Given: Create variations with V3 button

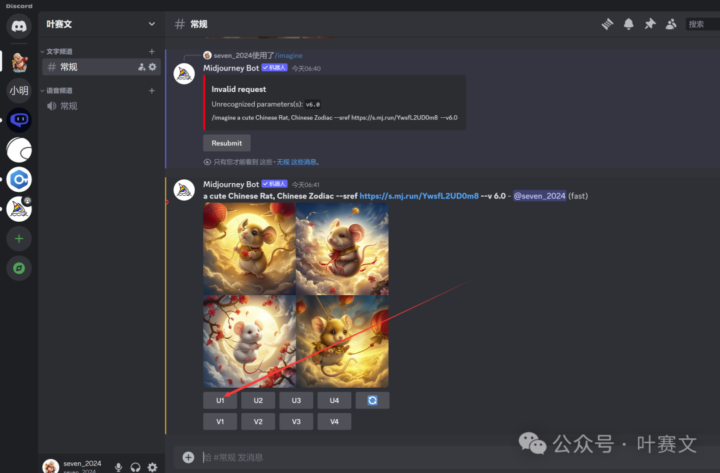Looking at the screenshot, I should [296, 422].
